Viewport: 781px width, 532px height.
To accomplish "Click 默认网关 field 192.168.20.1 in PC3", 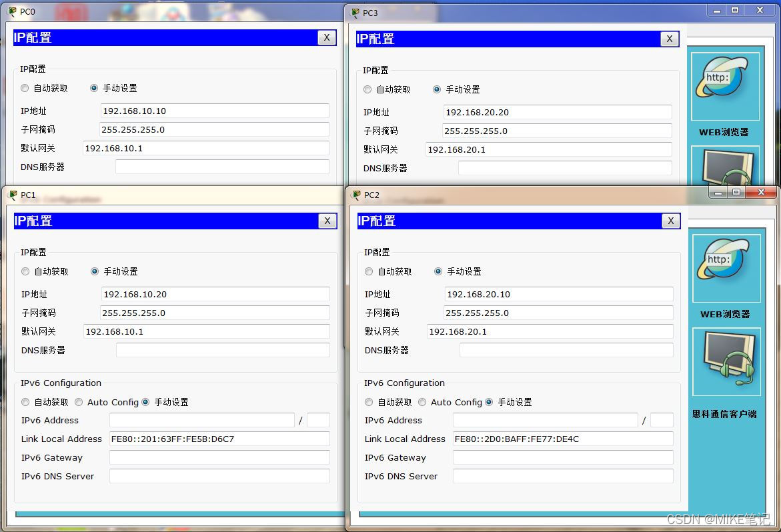I will point(548,149).
